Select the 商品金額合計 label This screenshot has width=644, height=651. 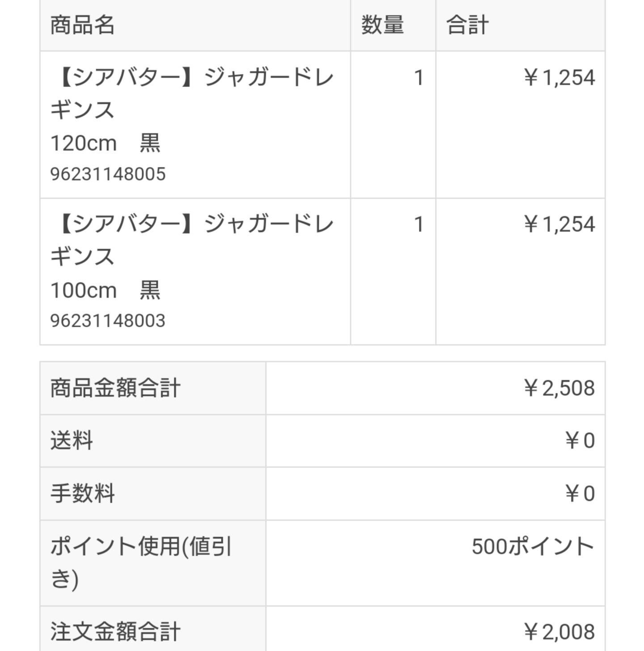(x=115, y=388)
